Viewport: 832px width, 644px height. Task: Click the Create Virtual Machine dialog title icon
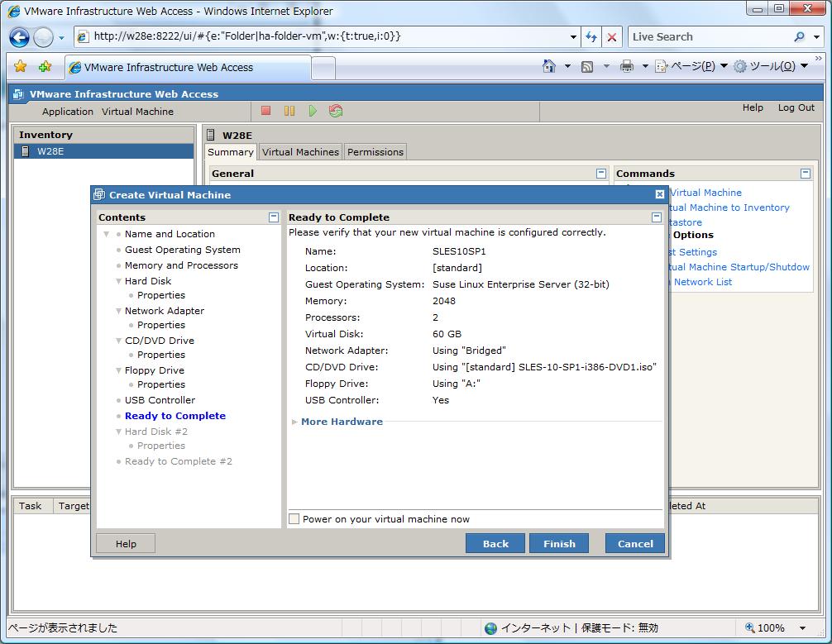[99, 194]
